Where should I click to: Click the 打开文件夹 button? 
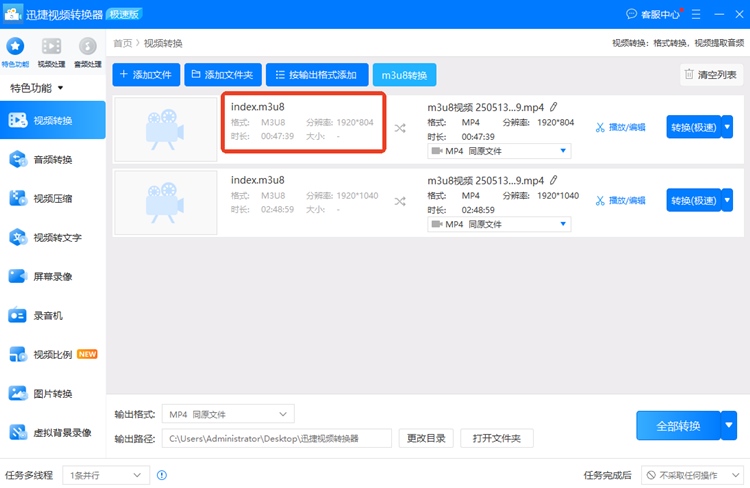coord(496,438)
